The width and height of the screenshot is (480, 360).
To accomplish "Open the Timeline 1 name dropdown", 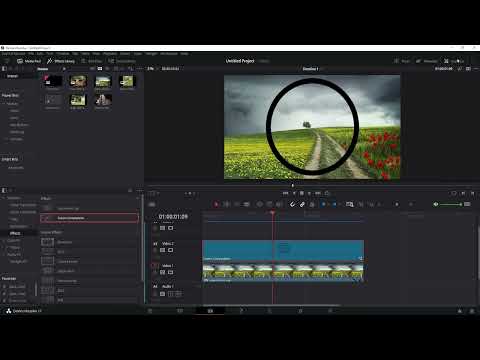I will 312,69.
